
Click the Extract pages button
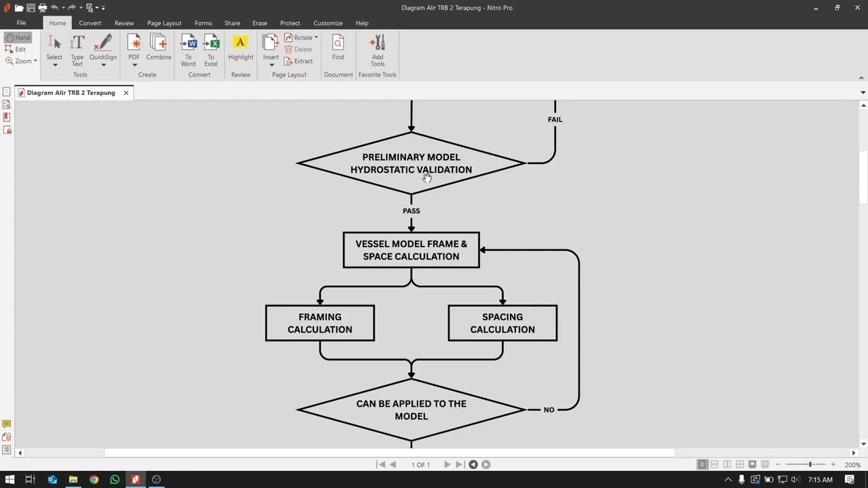(299, 61)
